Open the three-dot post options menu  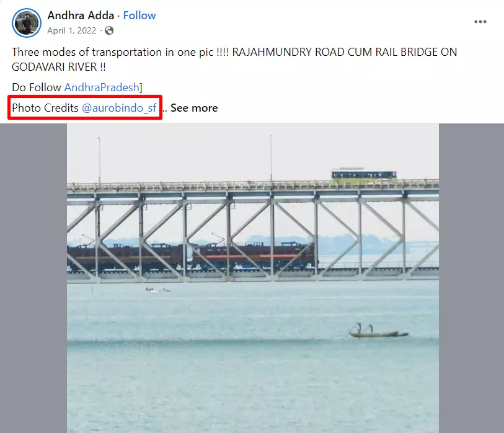tap(480, 22)
